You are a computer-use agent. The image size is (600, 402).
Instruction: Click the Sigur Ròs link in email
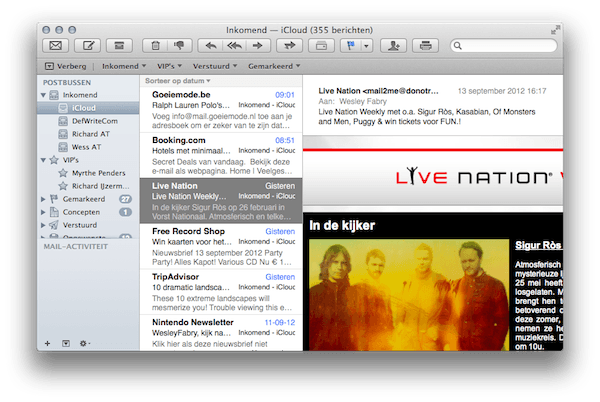(538, 245)
